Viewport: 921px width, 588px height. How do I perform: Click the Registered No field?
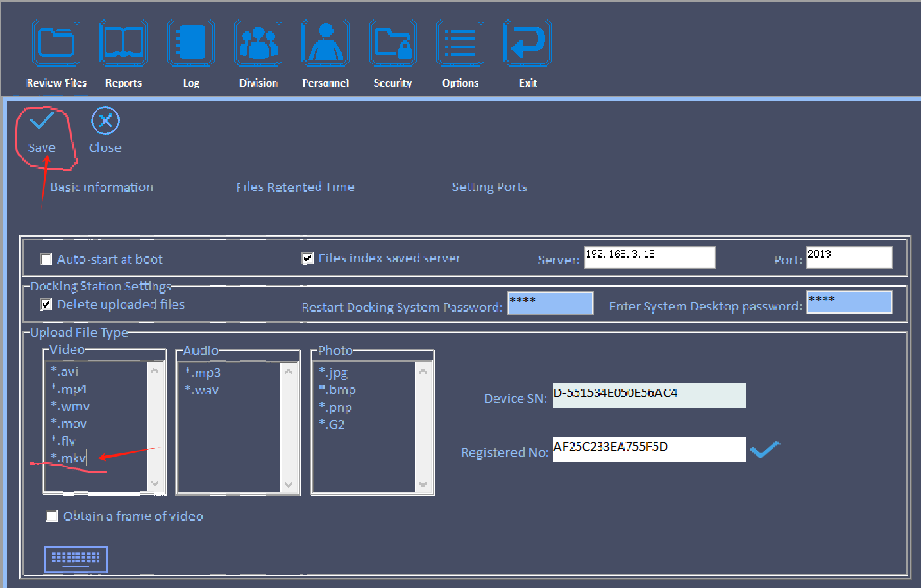click(649, 449)
